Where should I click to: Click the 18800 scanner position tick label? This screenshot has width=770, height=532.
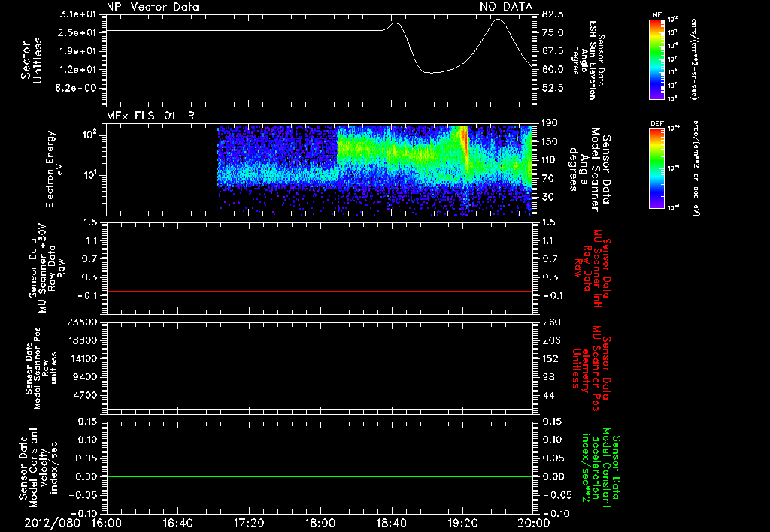(83, 340)
